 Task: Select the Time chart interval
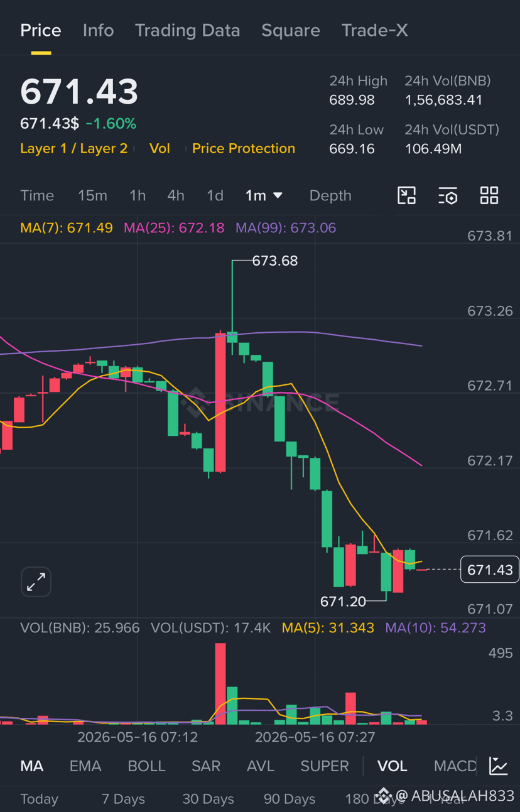coord(37,195)
